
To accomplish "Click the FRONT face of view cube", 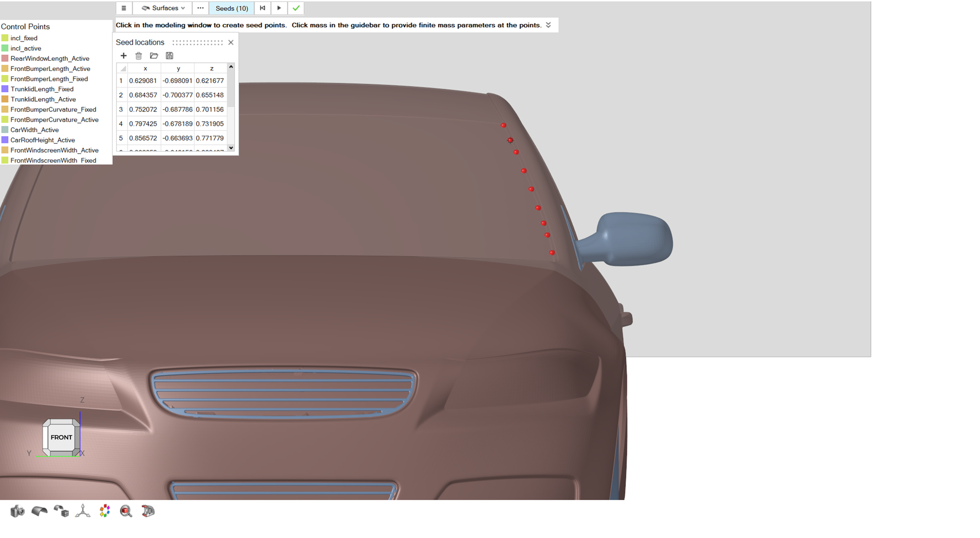I will [61, 437].
